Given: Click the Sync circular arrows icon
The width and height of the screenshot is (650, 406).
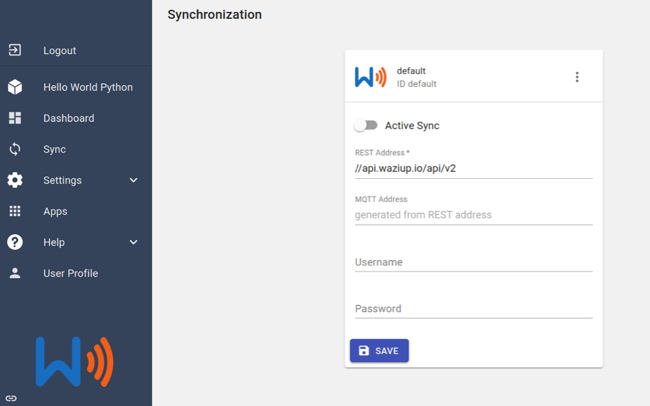Looking at the screenshot, I should point(15,149).
